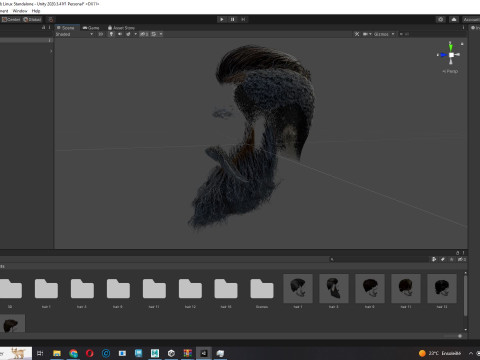The width and height of the screenshot is (480, 360).
Task: Click the center cube of the orientation gizmo
Action: 451,55
